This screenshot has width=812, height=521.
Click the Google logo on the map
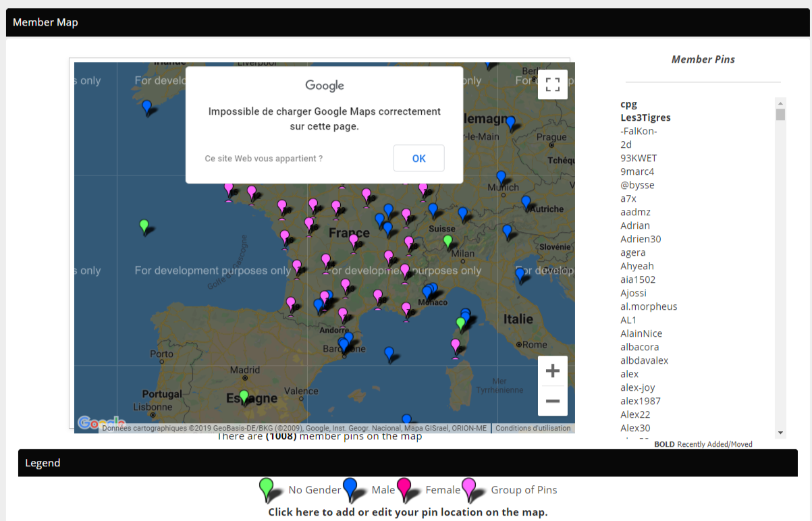pyautogui.click(x=101, y=423)
